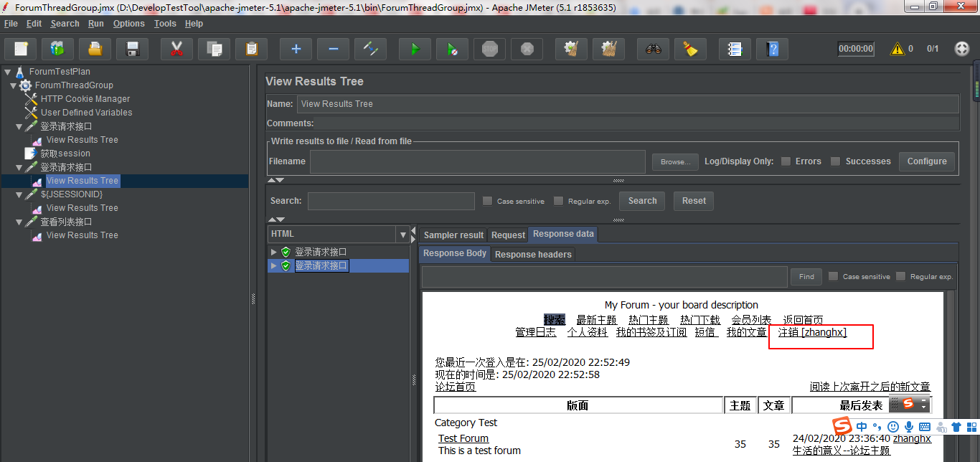
Task: Click the Filename input field
Action: coord(478,161)
